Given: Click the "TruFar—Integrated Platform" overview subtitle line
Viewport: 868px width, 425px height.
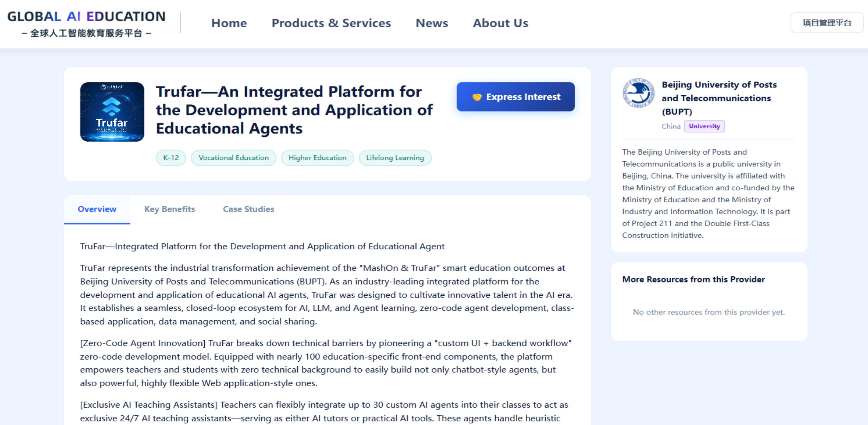Looking at the screenshot, I should coord(262,247).
